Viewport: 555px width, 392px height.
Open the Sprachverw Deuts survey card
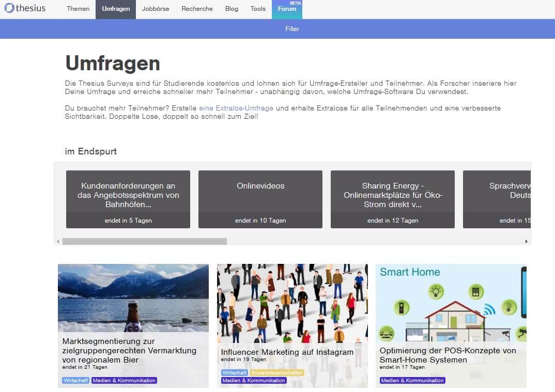pos(497,199)
